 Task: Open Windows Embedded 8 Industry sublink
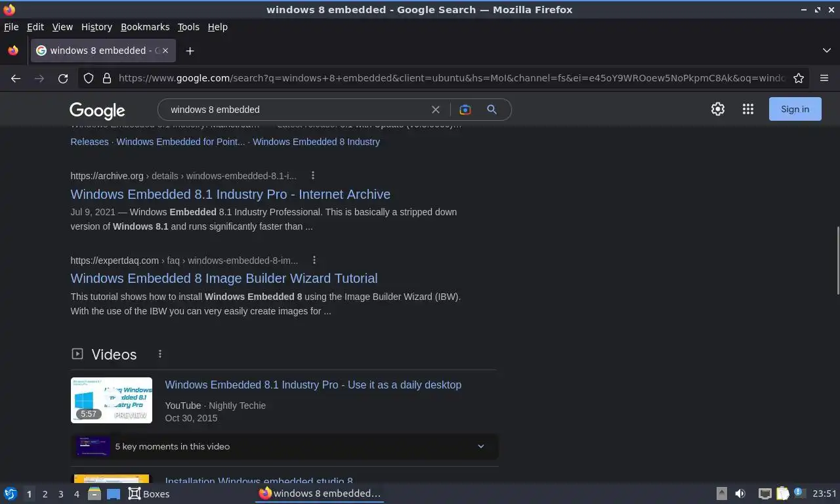pos(316,142)
